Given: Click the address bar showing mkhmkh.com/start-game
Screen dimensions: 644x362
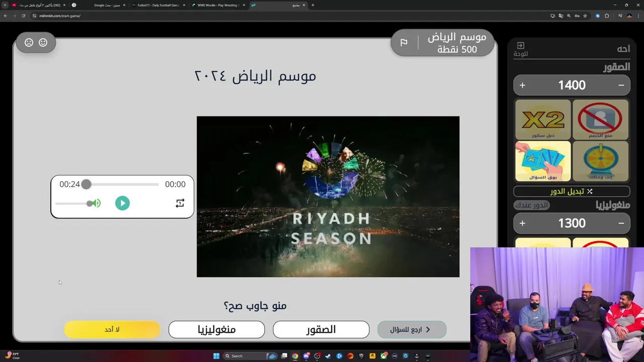Looking at the screenshot, I should pyautogui.click(x=59, y=16).
